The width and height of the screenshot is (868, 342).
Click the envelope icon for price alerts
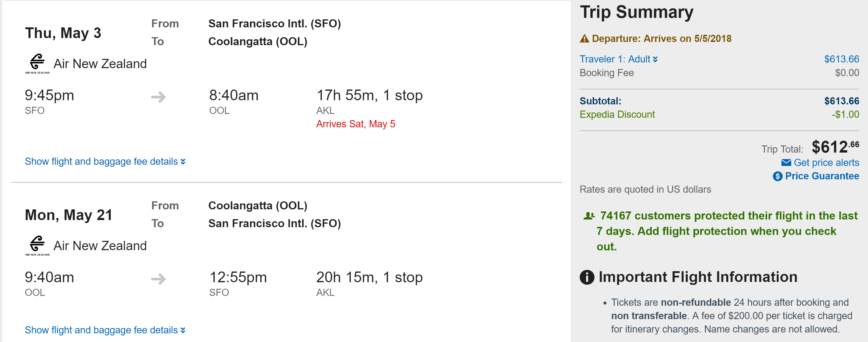click(786, 163)
